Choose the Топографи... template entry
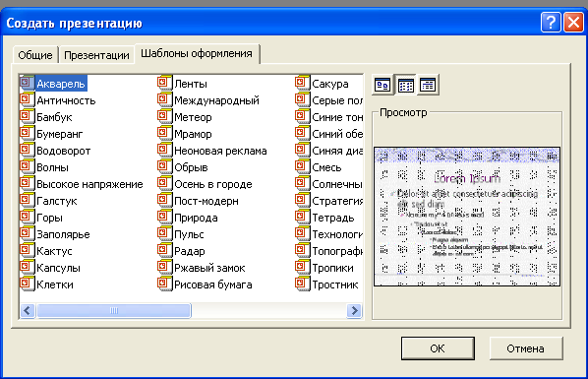 click(337, 251)
